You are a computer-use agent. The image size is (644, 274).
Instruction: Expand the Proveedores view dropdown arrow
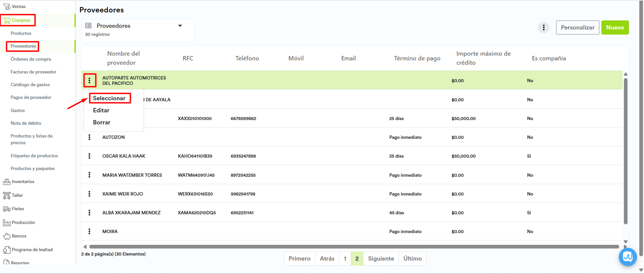[180, 26]
